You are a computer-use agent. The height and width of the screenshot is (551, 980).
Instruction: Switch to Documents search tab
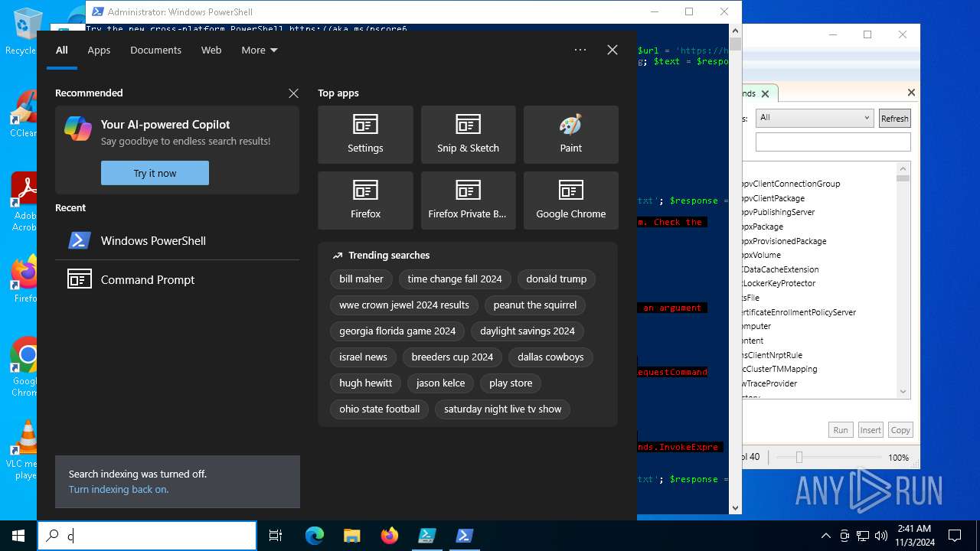[x=155, y=50]
